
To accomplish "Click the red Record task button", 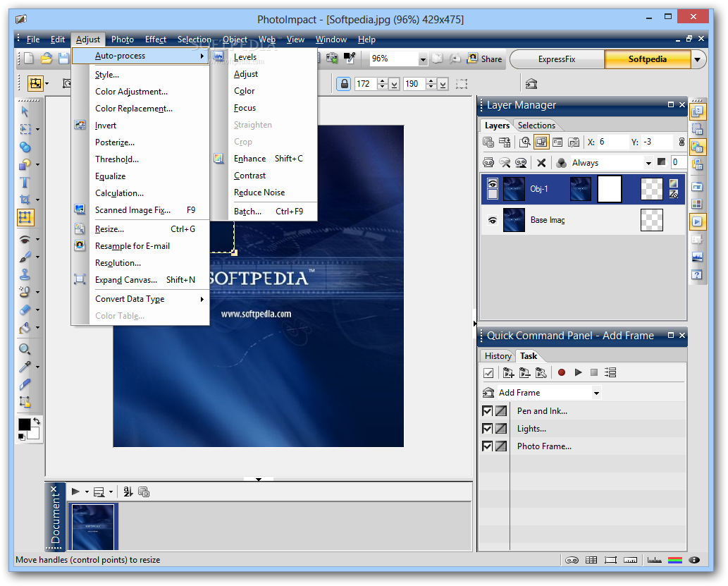I will click(x=561, y=373).
